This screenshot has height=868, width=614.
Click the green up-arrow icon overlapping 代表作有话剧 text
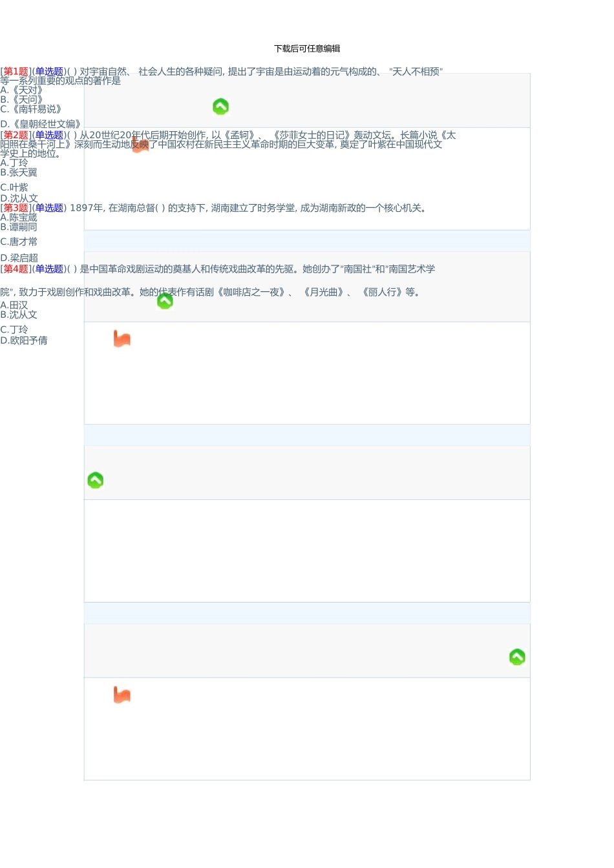pos(165,301)
